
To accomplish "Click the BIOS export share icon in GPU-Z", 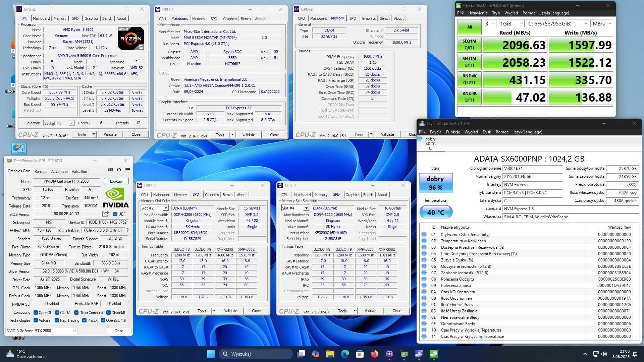I will click(x=105, y=214).
